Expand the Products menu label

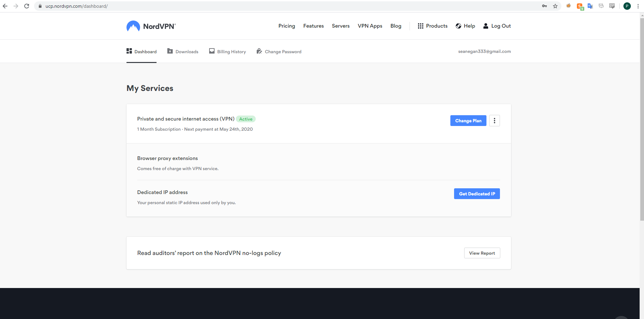pos(437,26)
